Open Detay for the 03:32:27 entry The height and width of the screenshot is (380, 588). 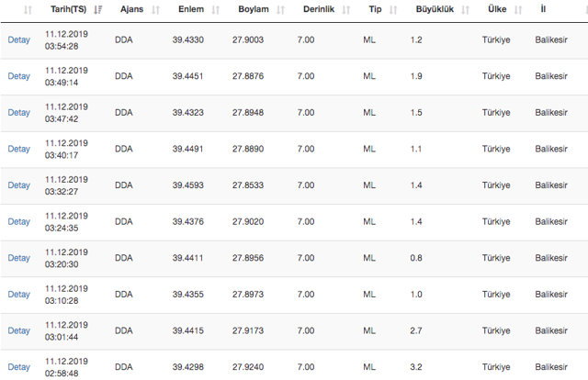pyautogui.click(x=18, y=185)
